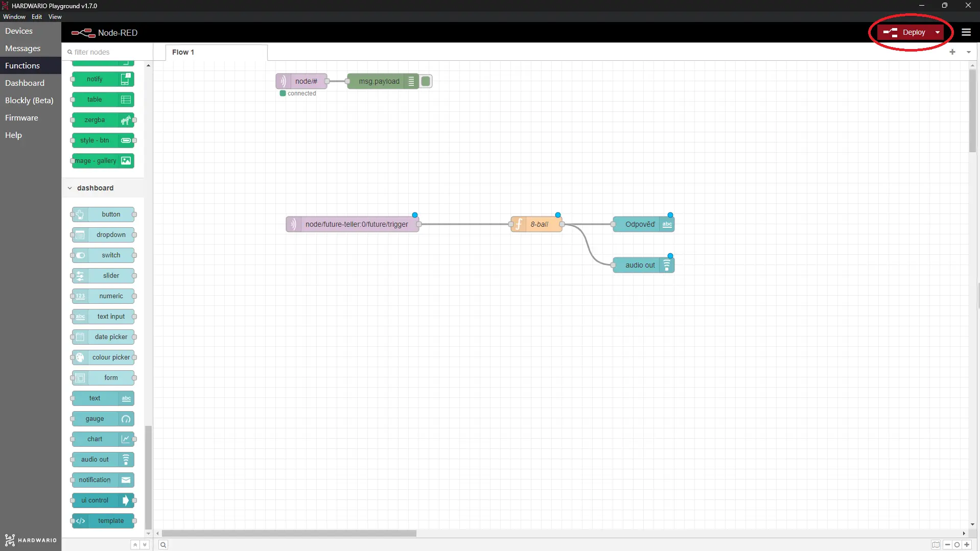The height and width of the screenshot is (551, 980).
Task: Click the HARDWARIO logo
Action: 31,540
